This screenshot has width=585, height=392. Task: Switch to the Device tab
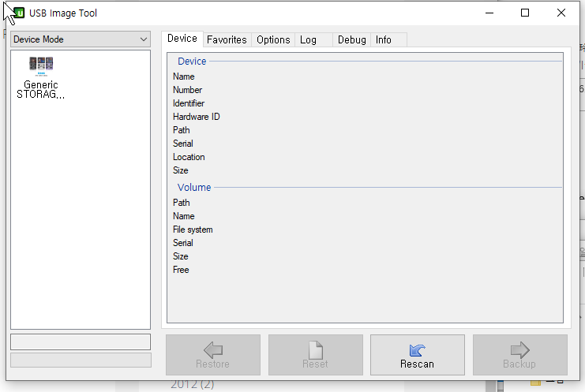(182, 39)
